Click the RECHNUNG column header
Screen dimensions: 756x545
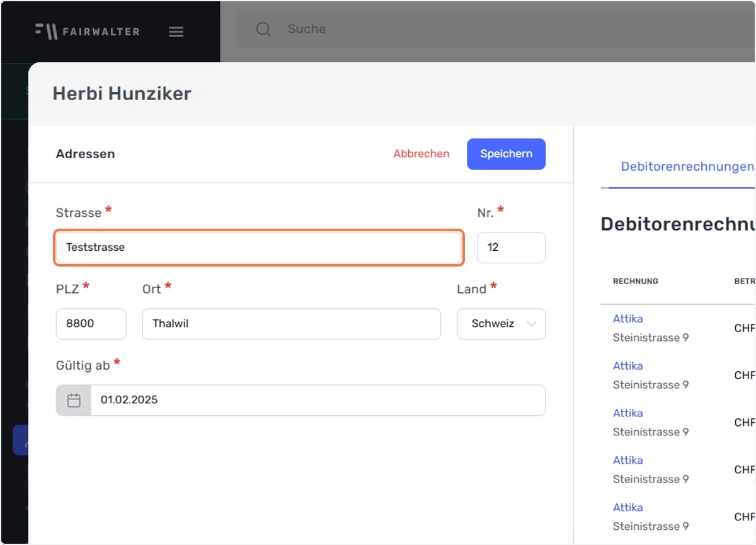[636, 281]
